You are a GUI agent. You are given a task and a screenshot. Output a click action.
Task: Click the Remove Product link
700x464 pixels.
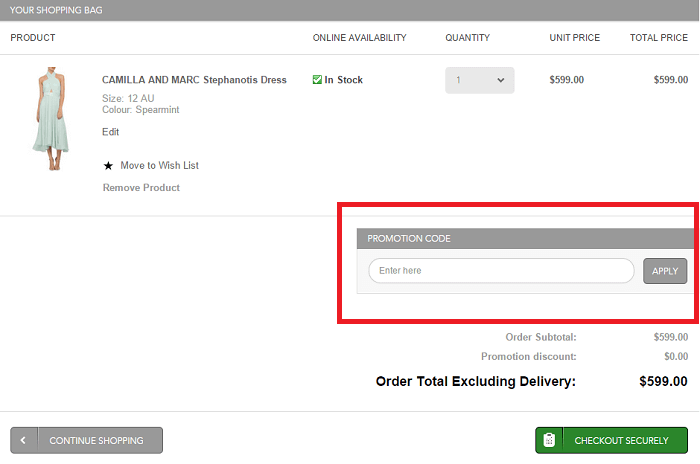tap(141, 188)
